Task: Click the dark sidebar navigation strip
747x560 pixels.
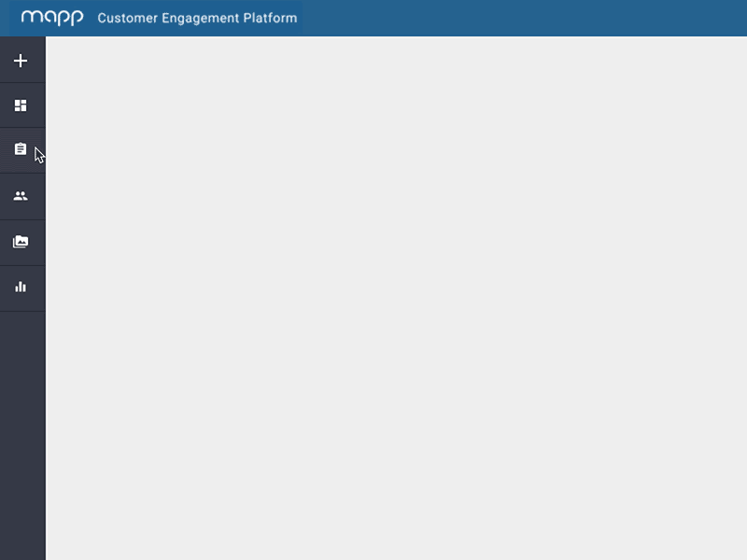Action: coord(21,420)
